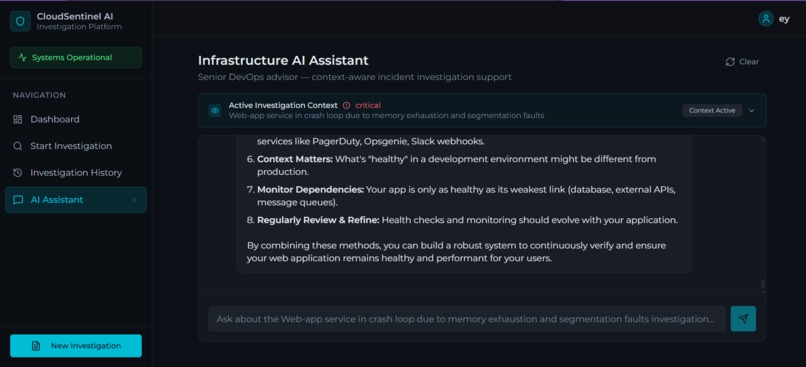Click the Systems Operational status badge
The width and height of the screenshot is (806, 367).
click(76, 58)
